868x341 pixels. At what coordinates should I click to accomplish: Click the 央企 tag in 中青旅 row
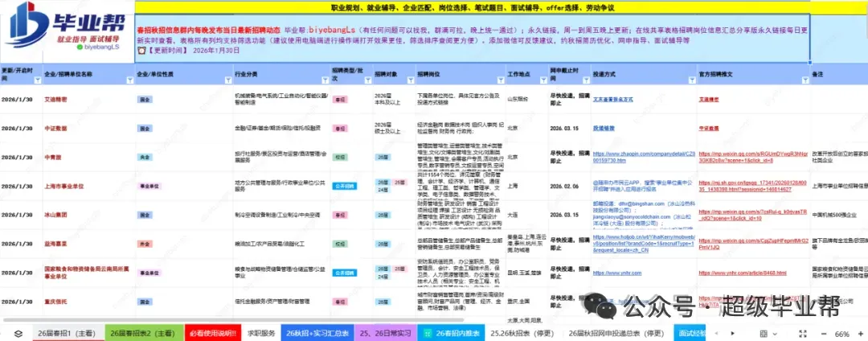coord(145,157)
